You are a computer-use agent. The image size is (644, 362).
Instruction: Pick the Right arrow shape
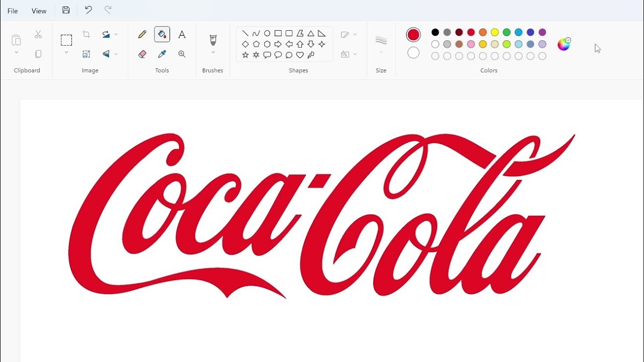click(x=278, y=44)
